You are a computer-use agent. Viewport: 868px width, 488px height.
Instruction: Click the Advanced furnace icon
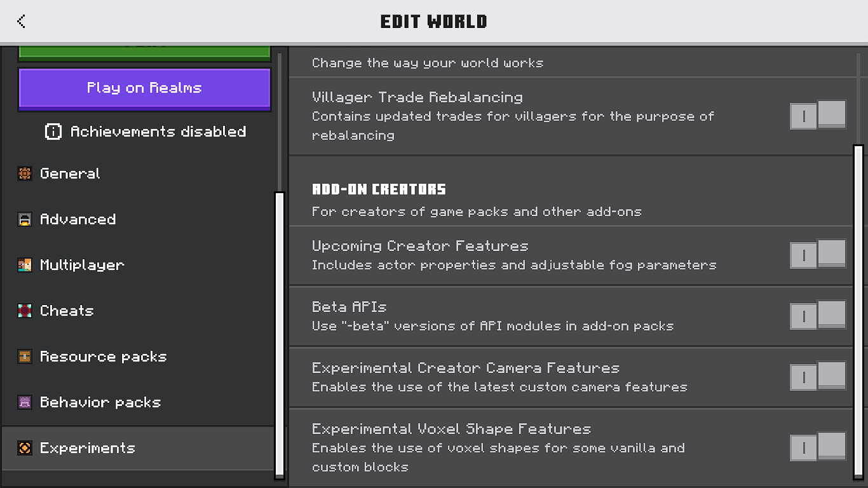click(25, 219)
